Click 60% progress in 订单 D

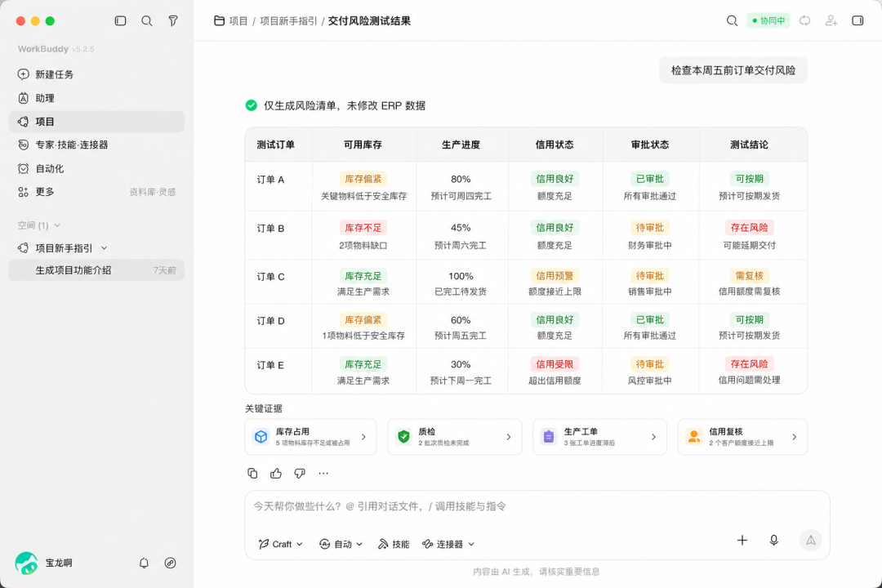461,320
